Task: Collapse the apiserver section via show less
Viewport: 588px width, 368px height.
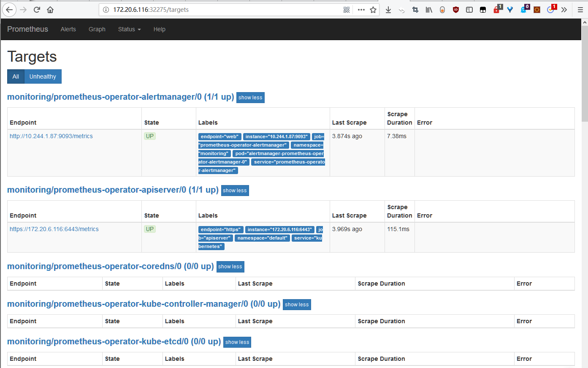Action: [x=235, y=191]
